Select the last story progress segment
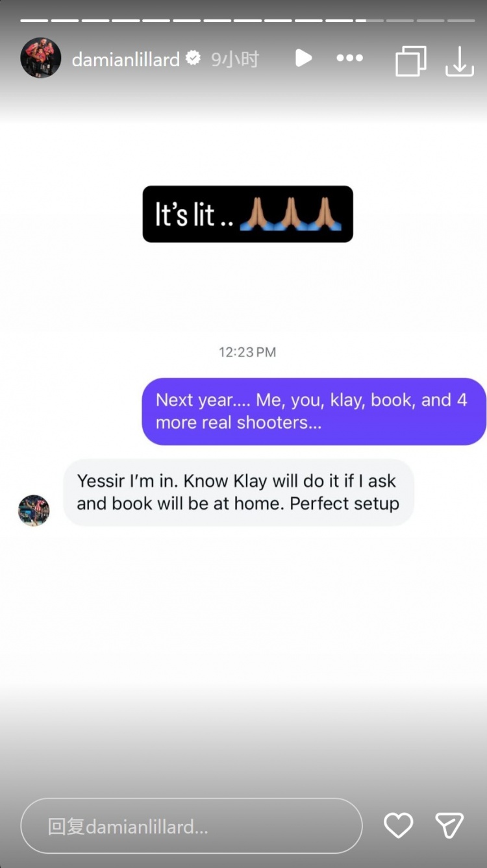Screen dimensions: 487x868 [x=460, y=20]
